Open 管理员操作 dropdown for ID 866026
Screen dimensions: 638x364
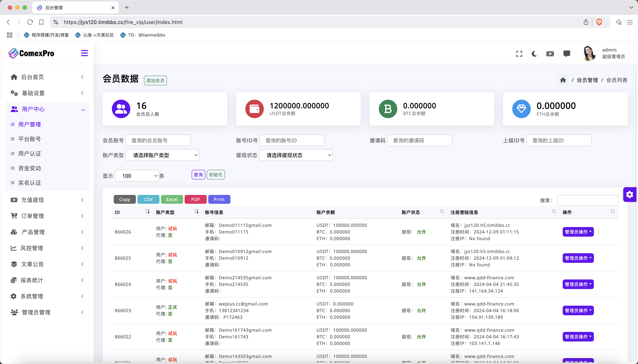point(578,232)
